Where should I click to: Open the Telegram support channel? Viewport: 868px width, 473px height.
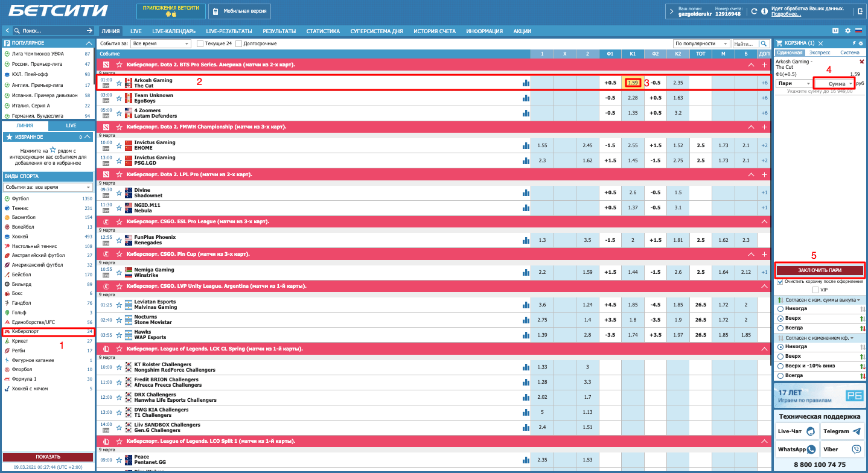coord(842,431)
